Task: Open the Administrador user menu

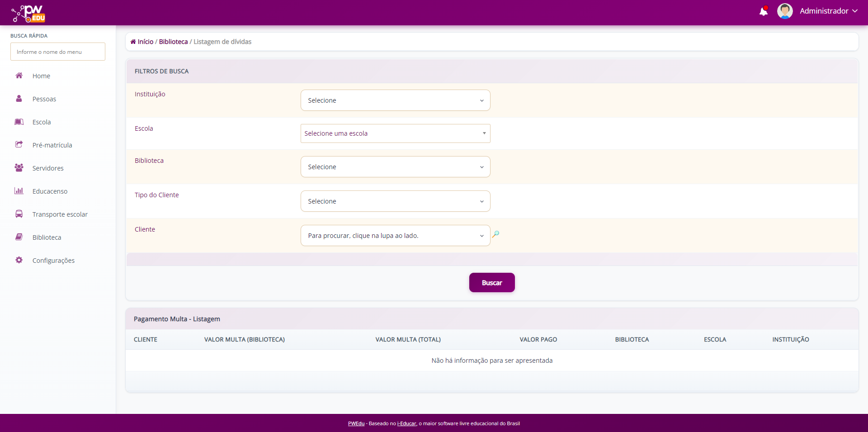Action: coord(828,11)
